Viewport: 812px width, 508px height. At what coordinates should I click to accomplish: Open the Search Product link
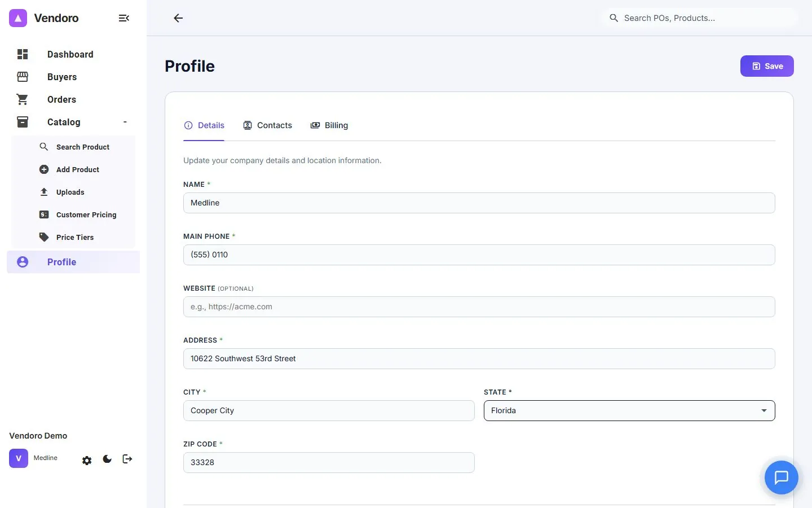[83, 147]
